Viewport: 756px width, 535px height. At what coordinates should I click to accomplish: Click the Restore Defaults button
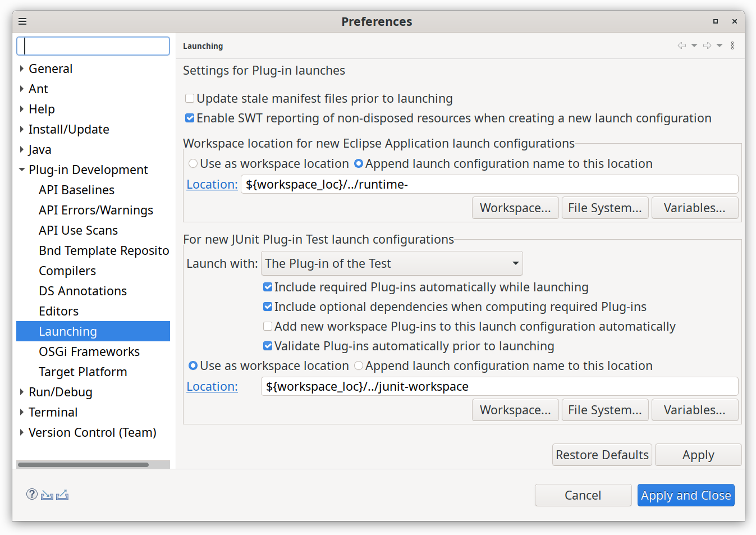pyautogui.click(x=602, y=455)
